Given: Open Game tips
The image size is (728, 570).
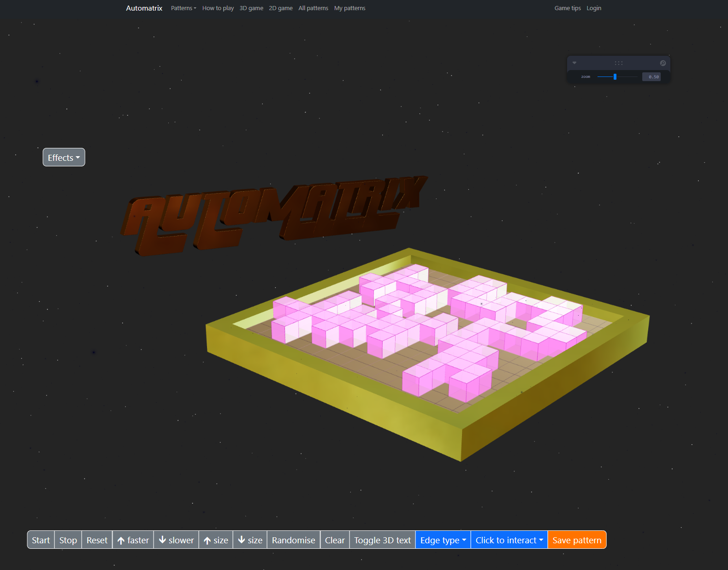Looking at the screenshot, I should (568, 8).
